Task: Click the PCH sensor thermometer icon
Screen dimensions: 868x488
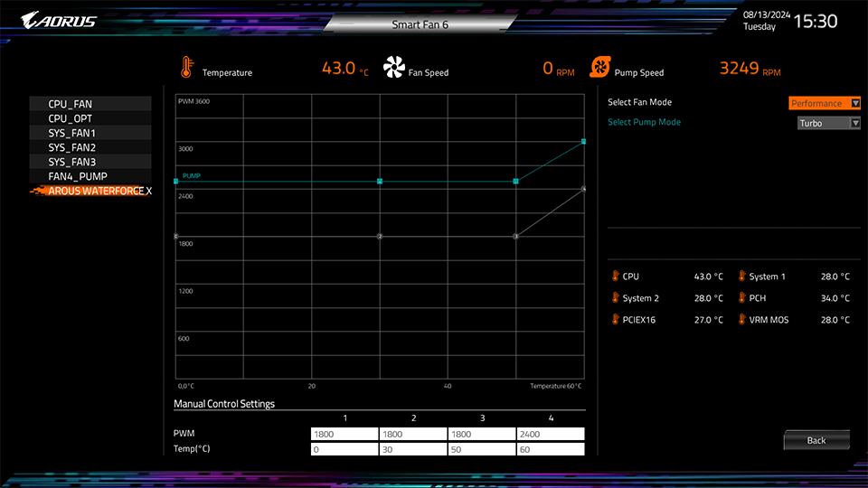Action: 741,297
